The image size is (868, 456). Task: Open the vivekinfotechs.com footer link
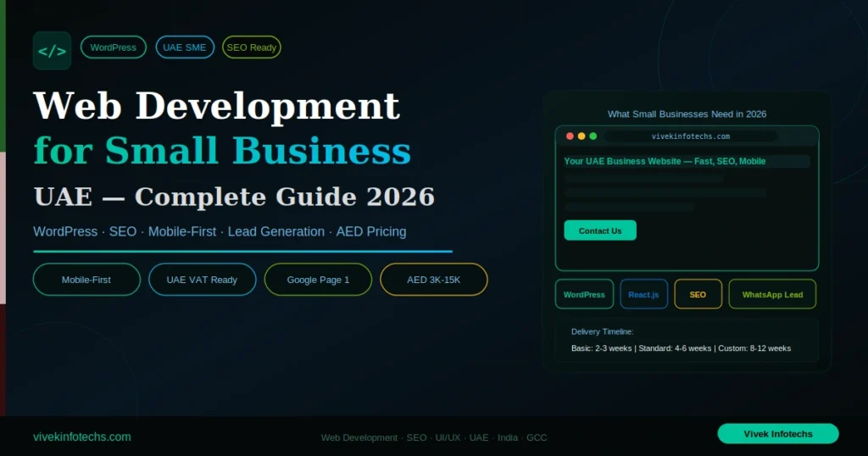[x=82, y=437]
